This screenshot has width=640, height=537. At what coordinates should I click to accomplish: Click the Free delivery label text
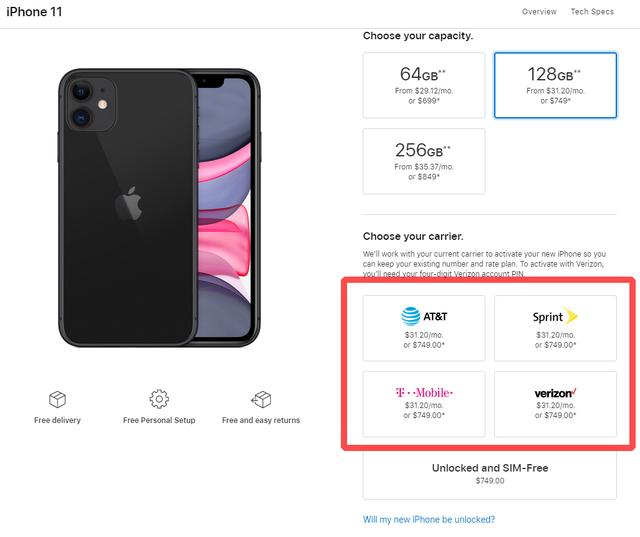click(x=57, y=421)
